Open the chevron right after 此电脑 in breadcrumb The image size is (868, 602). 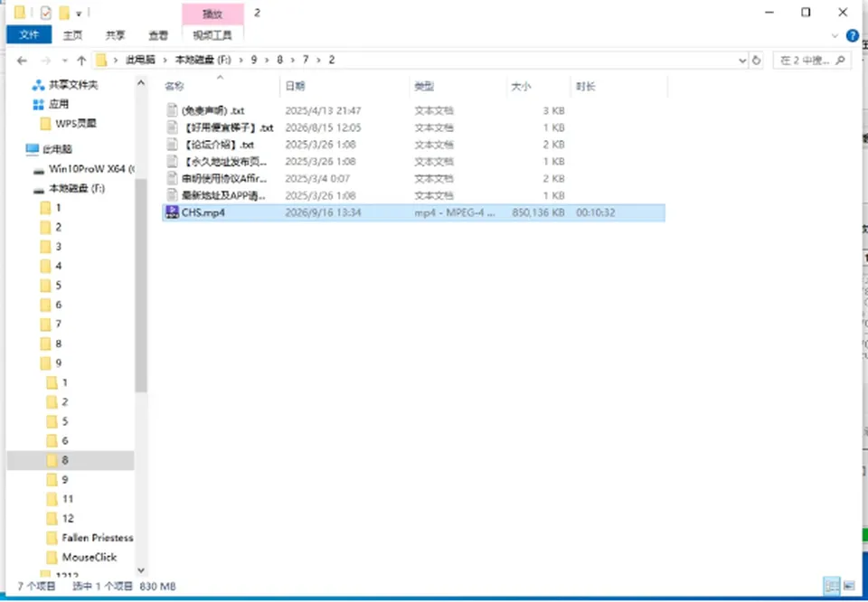[165, 61]
